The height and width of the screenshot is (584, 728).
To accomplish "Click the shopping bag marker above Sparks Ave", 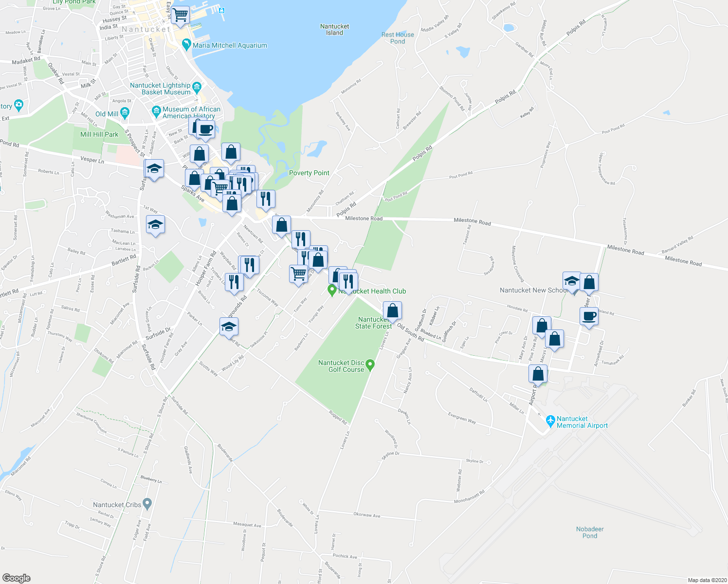I will 194,179.
